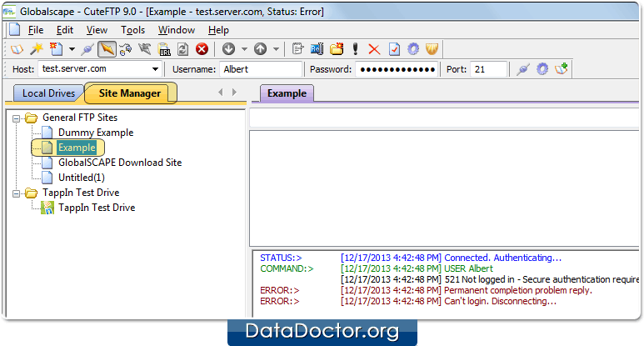Click the Properties checkmark page icon
The image size is (644, 346).
coord(394,49)
